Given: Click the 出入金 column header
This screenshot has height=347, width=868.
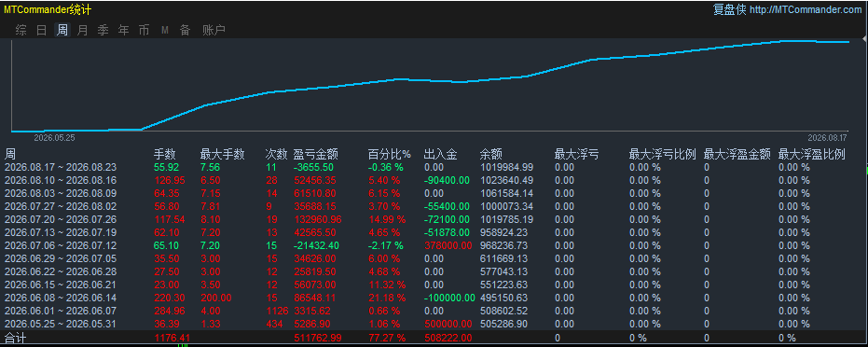Looking at the screenshot, I should coord(441,155).
